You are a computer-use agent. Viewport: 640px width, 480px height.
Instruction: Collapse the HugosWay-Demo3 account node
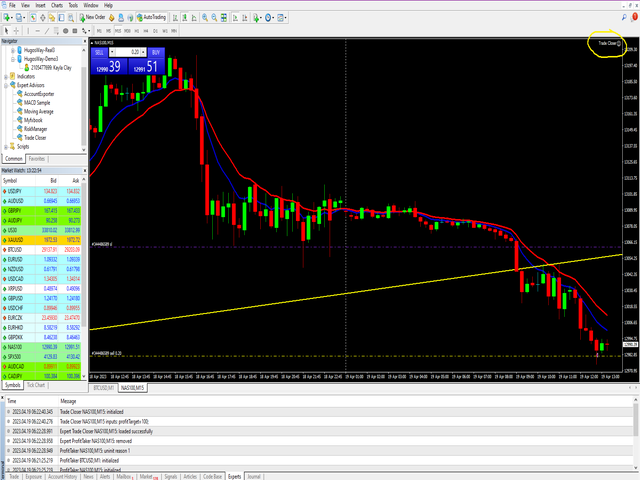point(13,59)
